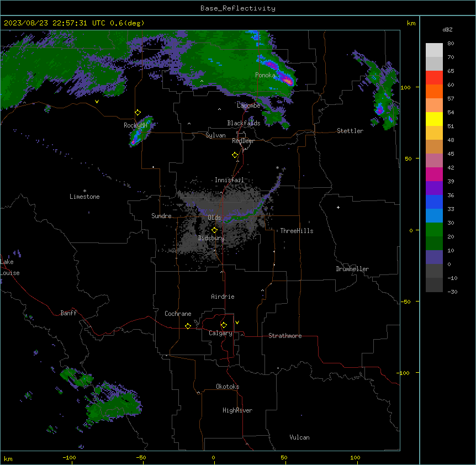Click the Base_Reflectivity title text
The width and height of the screenshot is (476, 465).
tap(237, 8)
